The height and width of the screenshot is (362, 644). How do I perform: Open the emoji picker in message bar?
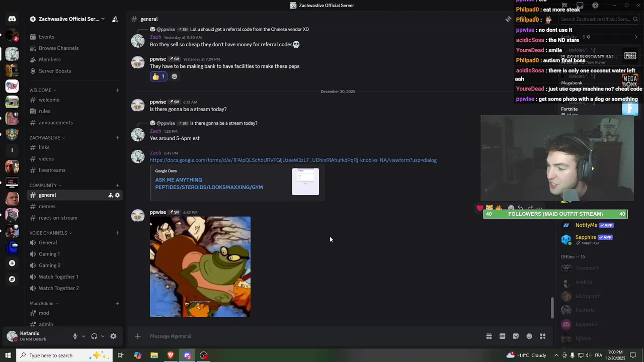tap(529, 336)
